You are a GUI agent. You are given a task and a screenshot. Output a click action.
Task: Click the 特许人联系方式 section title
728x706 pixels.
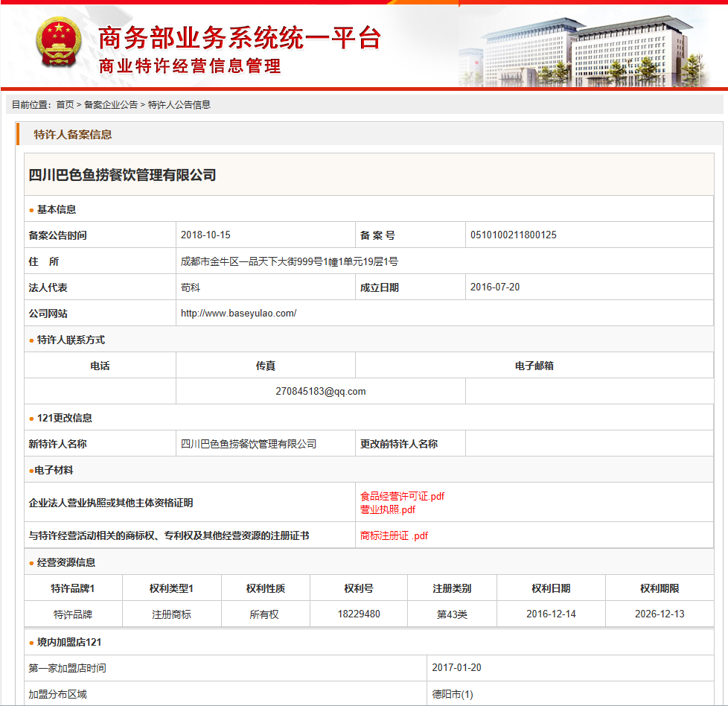click(x=71, y=340)
